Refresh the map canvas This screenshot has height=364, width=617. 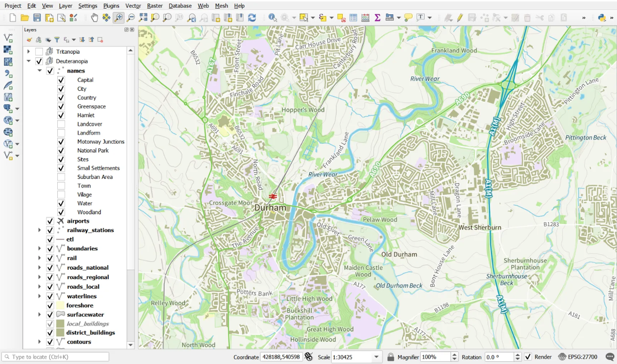pos(252,17)
